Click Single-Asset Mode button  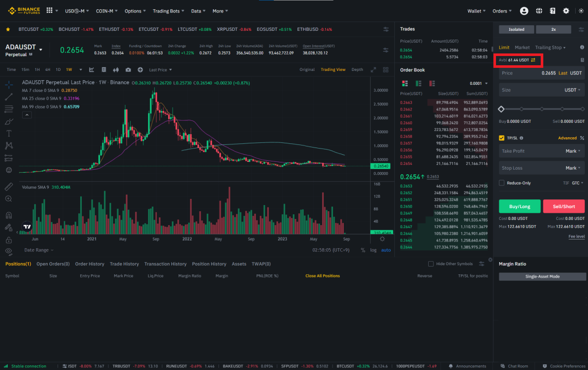542,276
